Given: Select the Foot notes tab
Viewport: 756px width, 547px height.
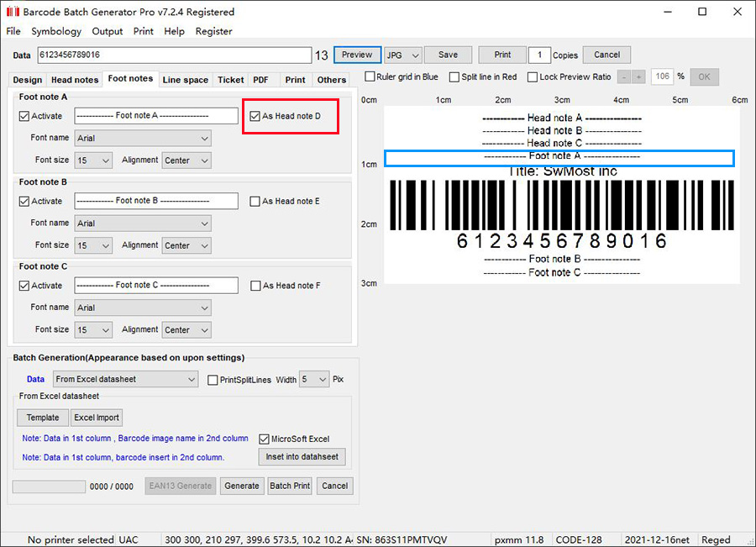Looking at the screenshot, I should [130, 79].
